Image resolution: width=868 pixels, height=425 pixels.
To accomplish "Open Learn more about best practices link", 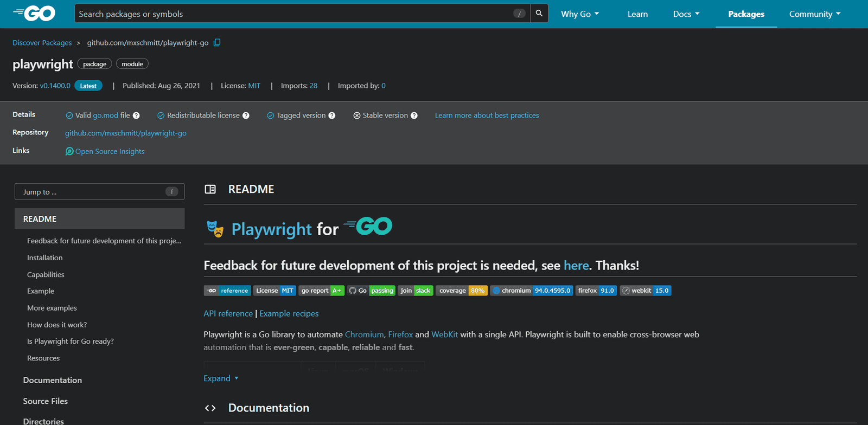I will pyautogui.click(x=487, y=115).
